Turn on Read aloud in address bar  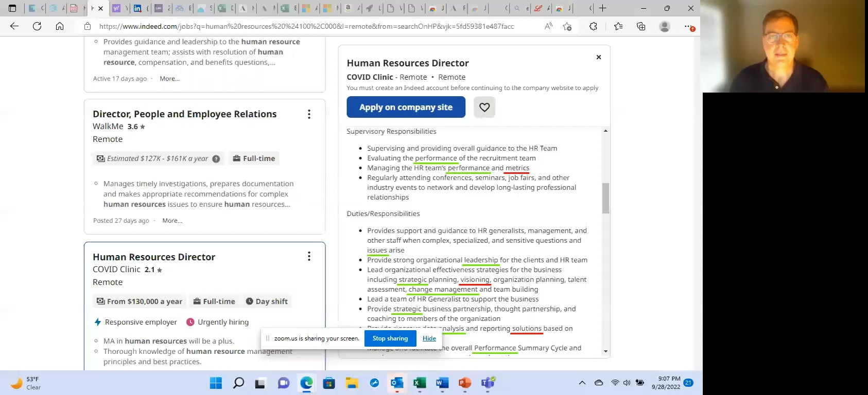548,26
